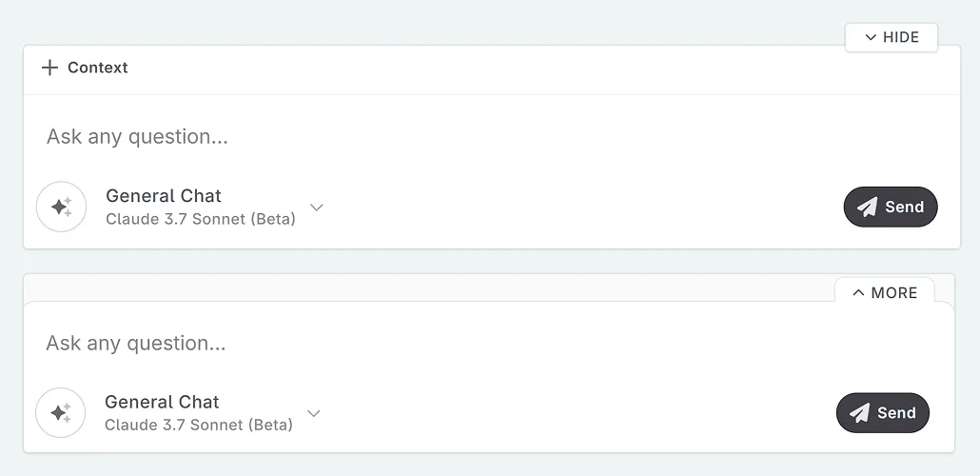Click the plus icon beside Context

click(x=49, y=68)
